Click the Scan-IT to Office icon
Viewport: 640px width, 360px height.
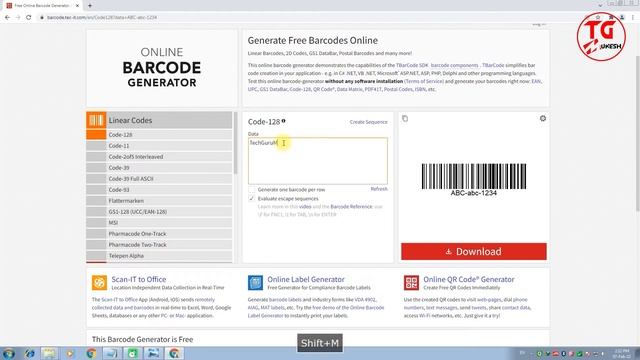pos(99,282)
